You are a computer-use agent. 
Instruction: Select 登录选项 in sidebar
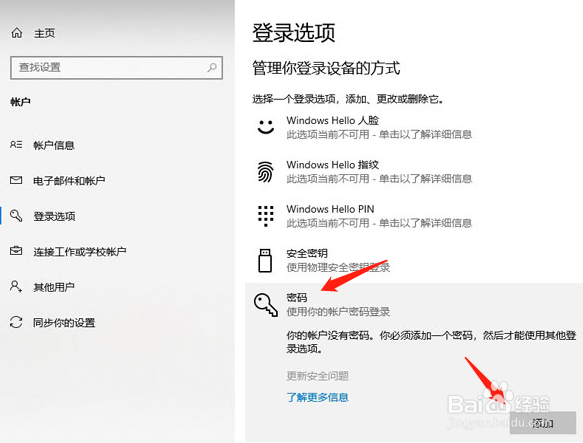point(55,216)
